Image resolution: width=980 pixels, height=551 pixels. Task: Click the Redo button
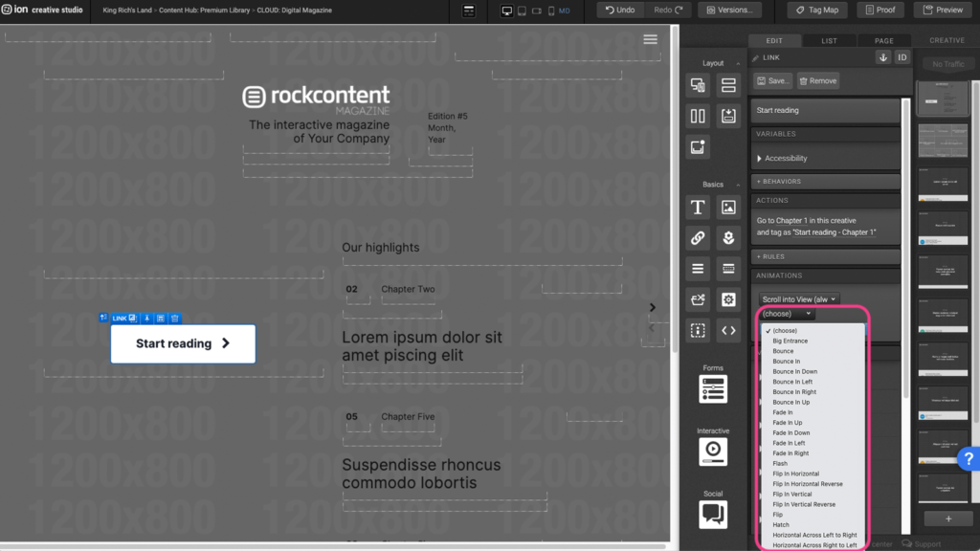coord(668,10)
